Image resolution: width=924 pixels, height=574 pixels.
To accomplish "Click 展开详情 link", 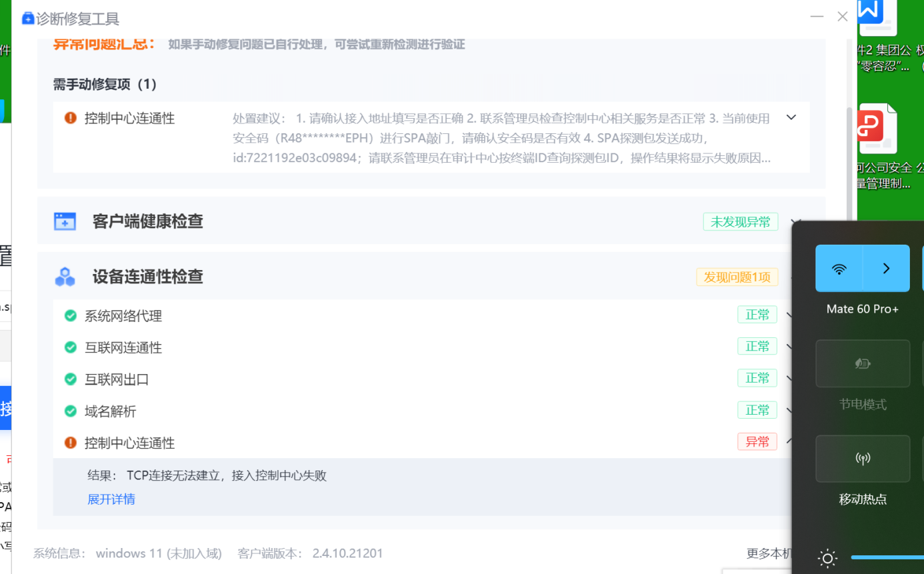I will pyautogui.click(x=111, y=499).
